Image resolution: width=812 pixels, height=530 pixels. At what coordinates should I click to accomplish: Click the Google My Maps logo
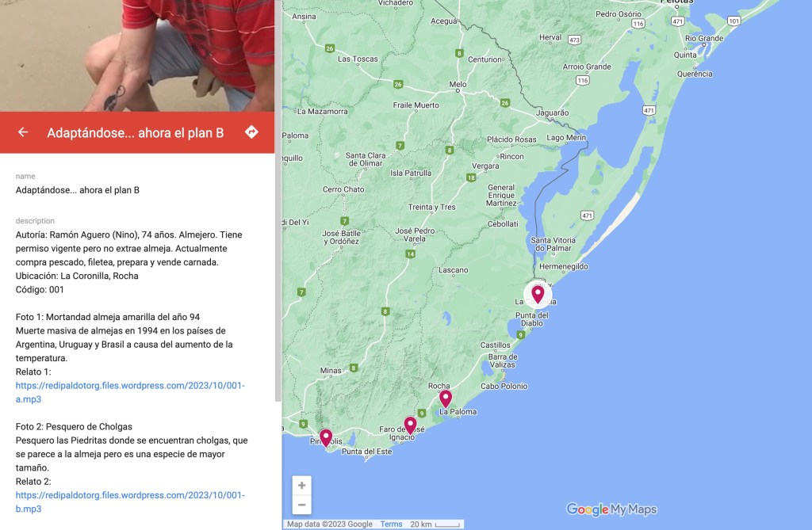tap(611, 509)
